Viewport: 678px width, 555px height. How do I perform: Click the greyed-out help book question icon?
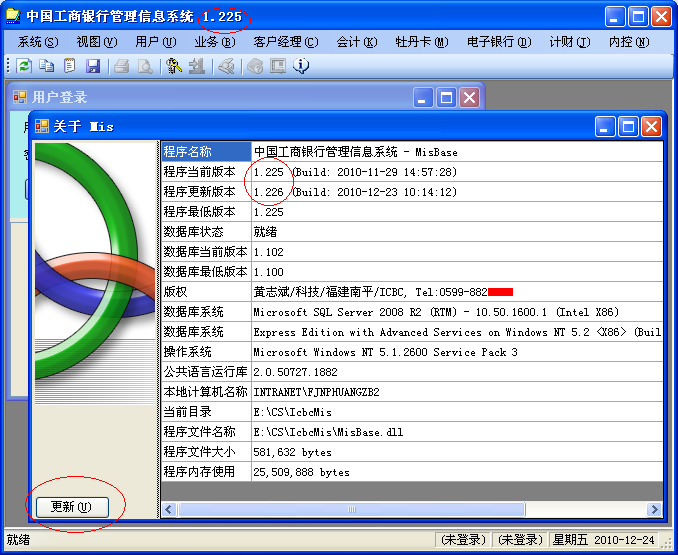[x=255, y=66]
